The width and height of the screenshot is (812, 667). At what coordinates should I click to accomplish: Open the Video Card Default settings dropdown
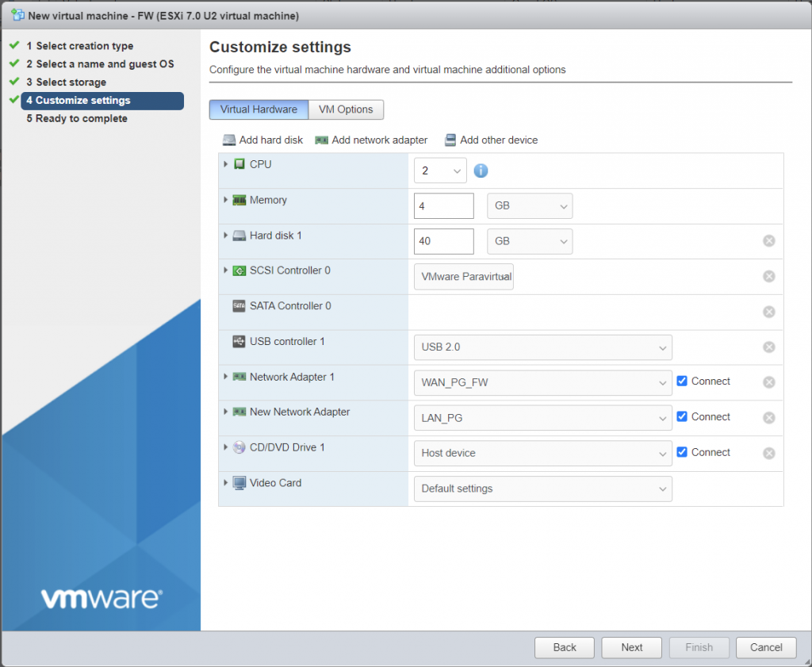542,489
